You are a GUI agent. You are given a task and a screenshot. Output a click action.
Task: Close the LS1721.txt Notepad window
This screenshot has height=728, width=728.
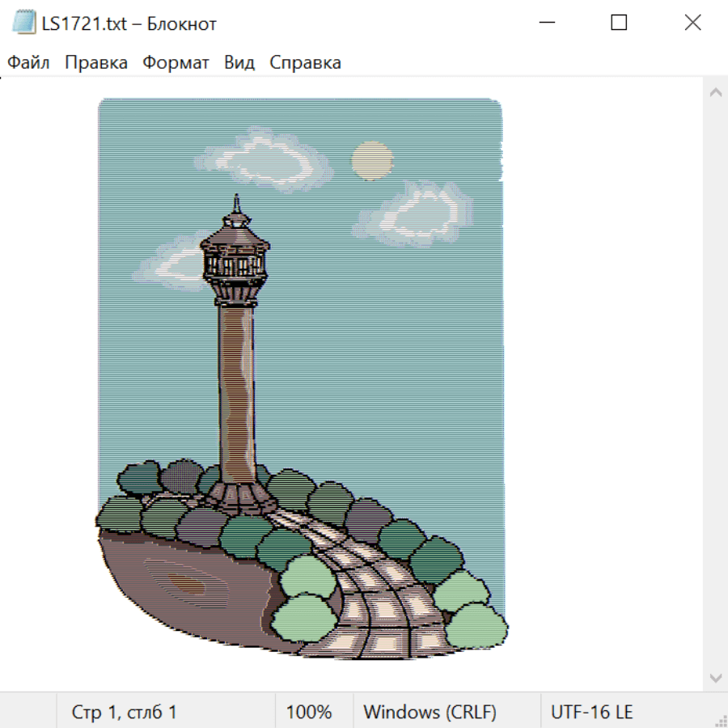pos(692,23)
